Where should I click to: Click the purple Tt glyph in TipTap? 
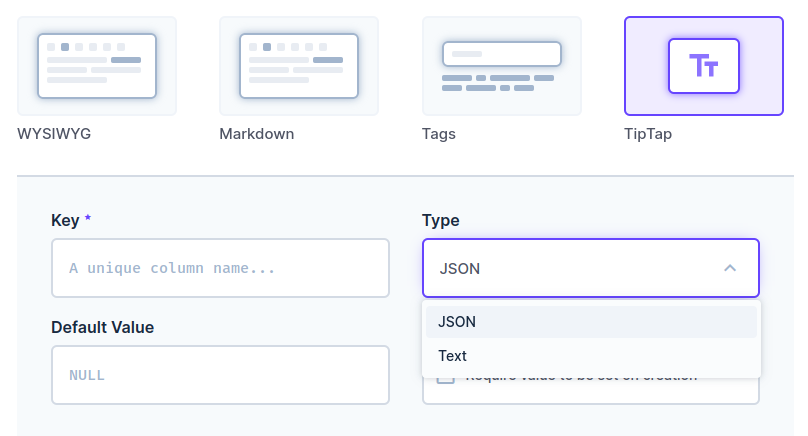[x=704, y=66]
